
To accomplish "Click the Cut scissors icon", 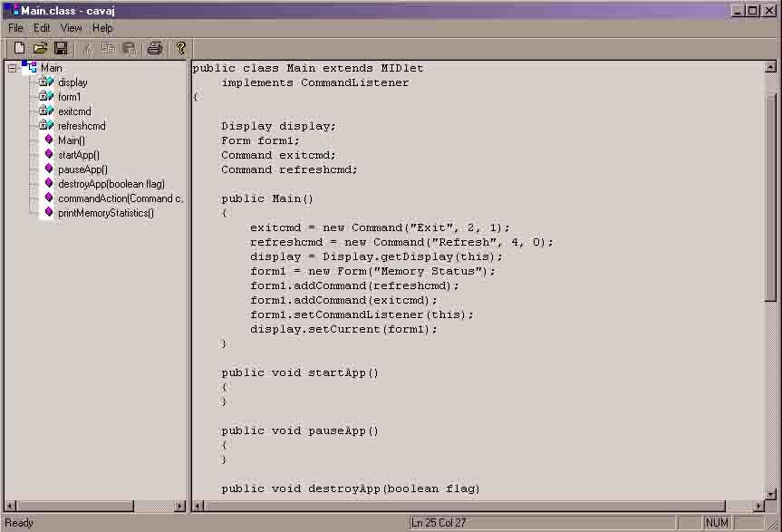I will [x=88, y=48].
